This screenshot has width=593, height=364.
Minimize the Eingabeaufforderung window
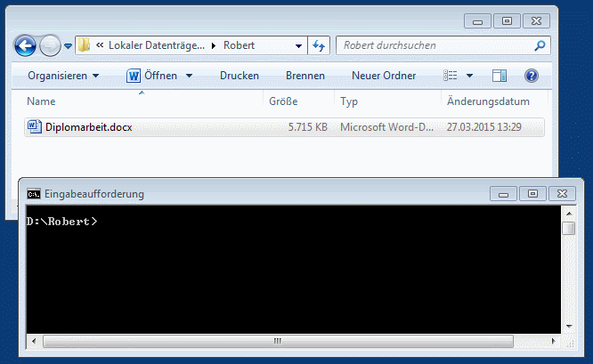click(503, 194)
